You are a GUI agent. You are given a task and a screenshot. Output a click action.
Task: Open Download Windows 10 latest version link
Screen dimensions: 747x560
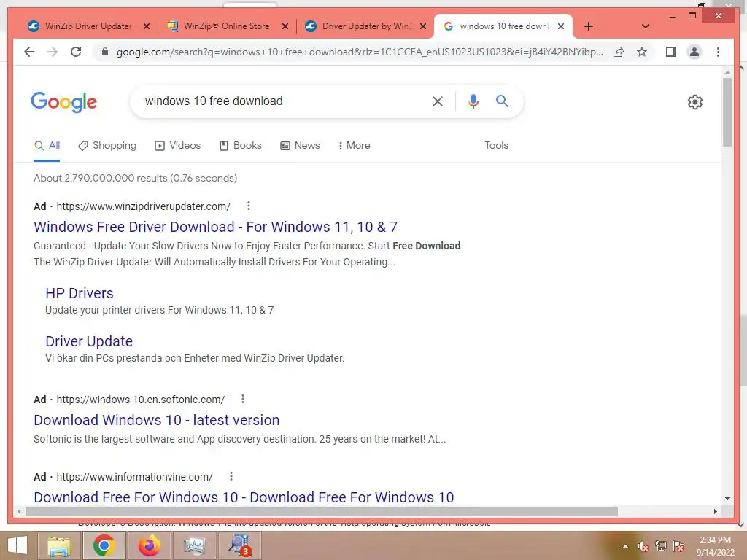(157, 420)
